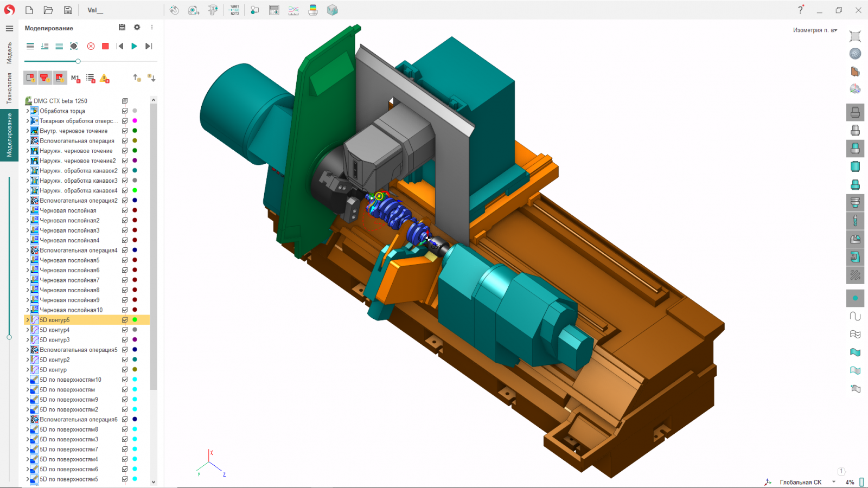Toggle checkbox next to 5D контур5
Screen dimensions: 868x488
click(125, 320)
